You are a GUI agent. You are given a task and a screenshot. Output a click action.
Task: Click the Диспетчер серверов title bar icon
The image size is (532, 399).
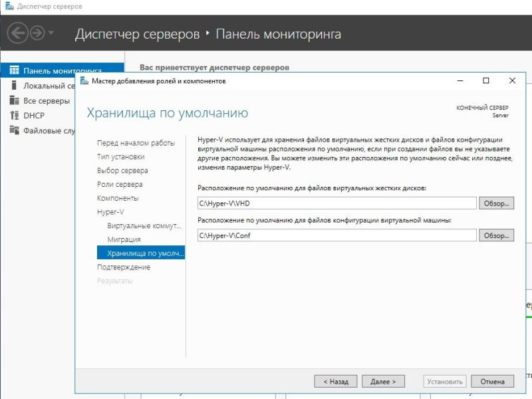pos(9,6)
